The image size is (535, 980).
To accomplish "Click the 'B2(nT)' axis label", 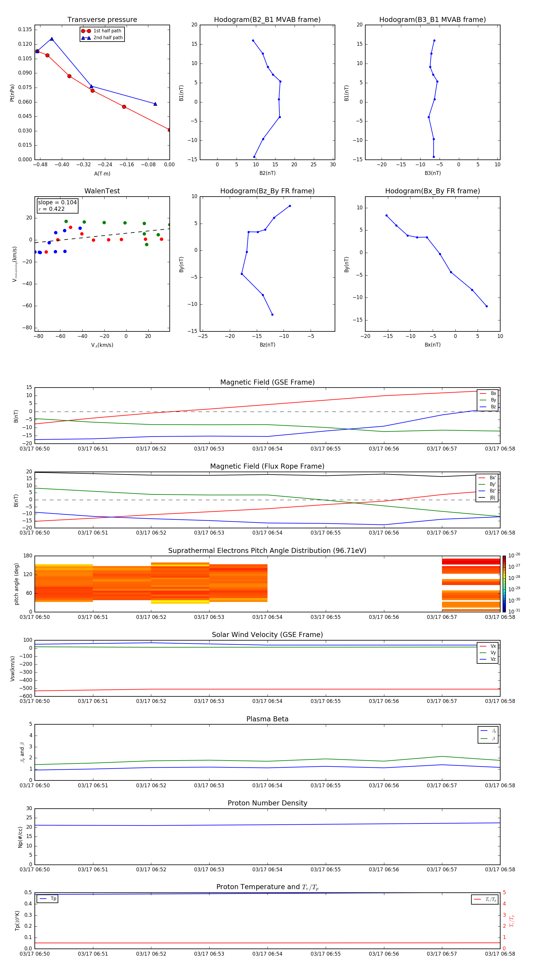I will click(267, 173).
